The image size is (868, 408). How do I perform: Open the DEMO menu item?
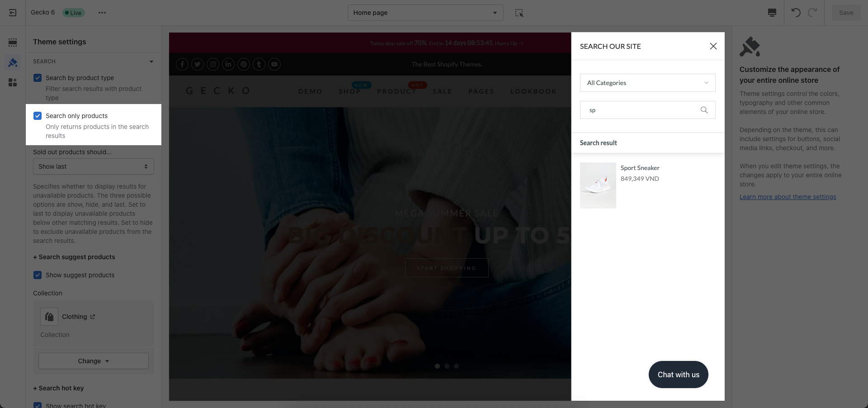pyautogui.click(x=310, y=91)
